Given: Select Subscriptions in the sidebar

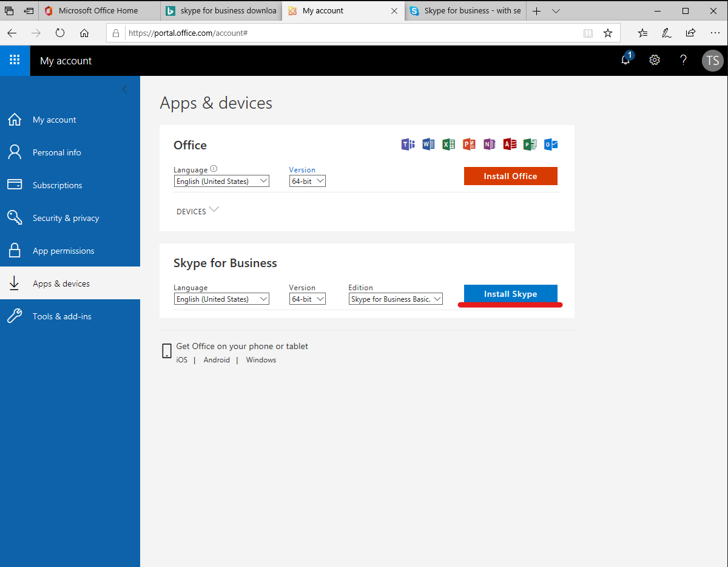Looking at the screenshot, I should [x=57, y=185].
